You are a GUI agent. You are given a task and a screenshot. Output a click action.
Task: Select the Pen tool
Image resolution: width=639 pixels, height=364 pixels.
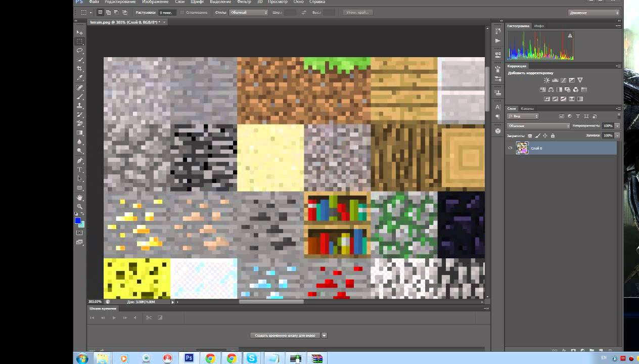pyautogui.click(x=80, y=161)
